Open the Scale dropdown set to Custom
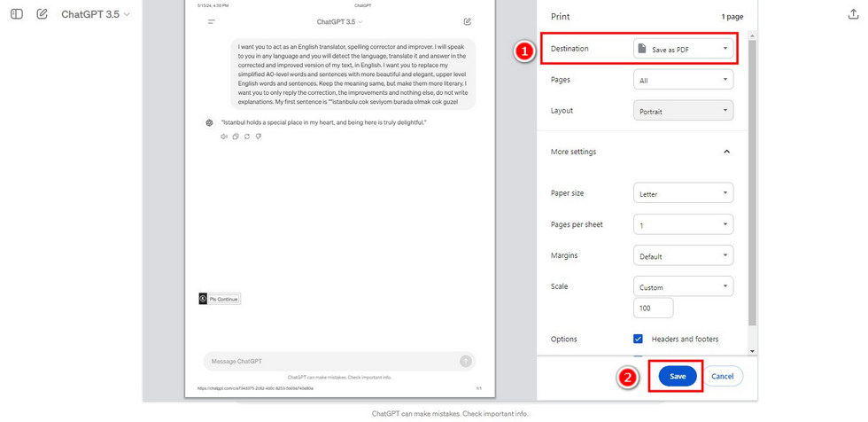 683,287
